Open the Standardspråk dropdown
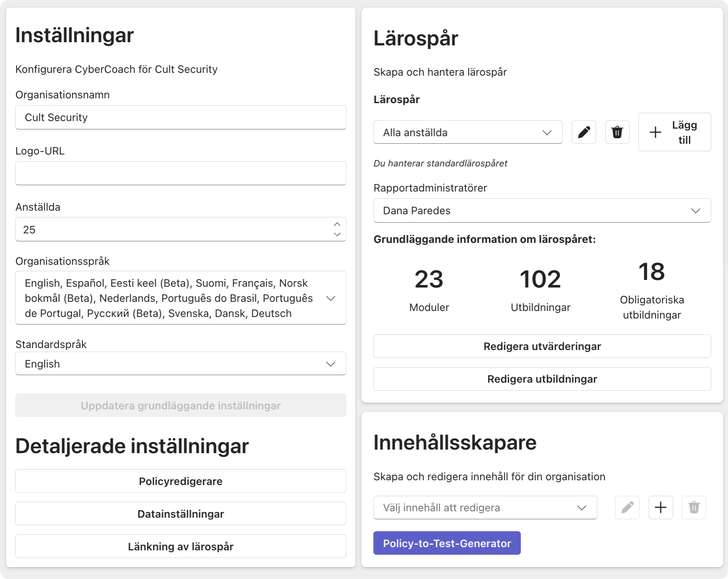 [x=180, y=364]
